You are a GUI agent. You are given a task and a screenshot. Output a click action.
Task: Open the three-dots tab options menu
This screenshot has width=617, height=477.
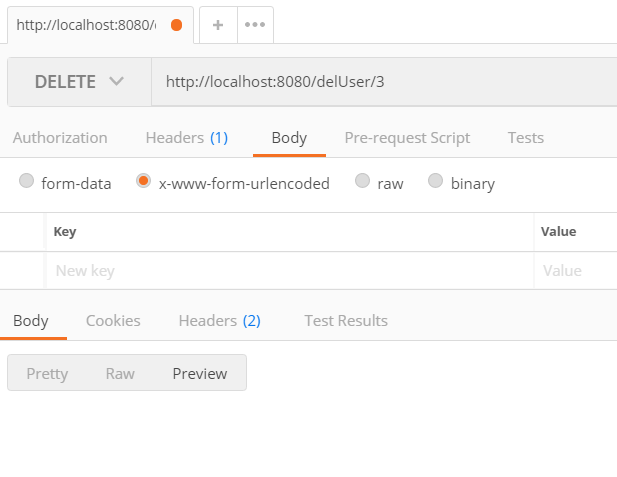[x=255, y=25]
